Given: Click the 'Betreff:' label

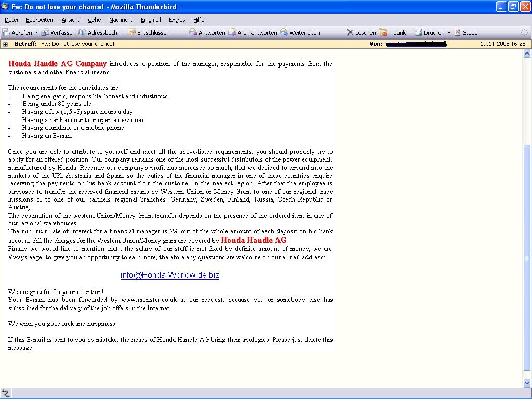Looking at the screenshot, I should point(25,44).
